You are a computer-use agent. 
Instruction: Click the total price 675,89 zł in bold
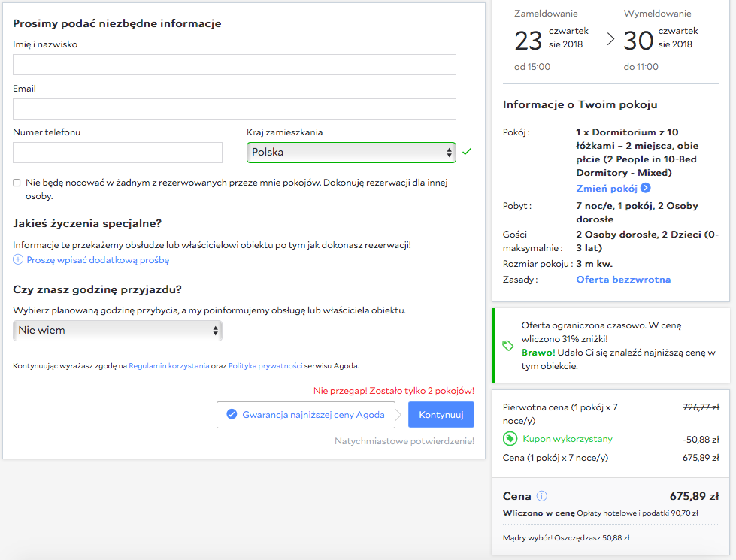click(x=694, y=496)
